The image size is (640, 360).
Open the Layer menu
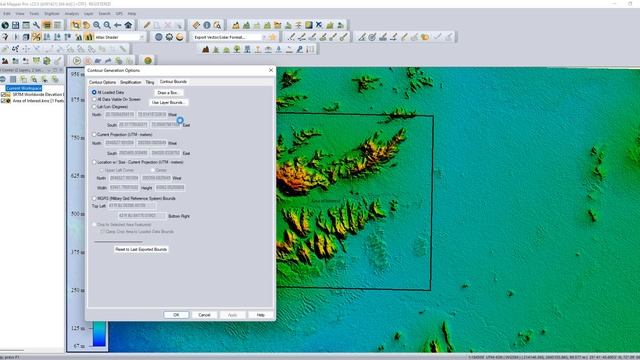(x=89, y=14)
